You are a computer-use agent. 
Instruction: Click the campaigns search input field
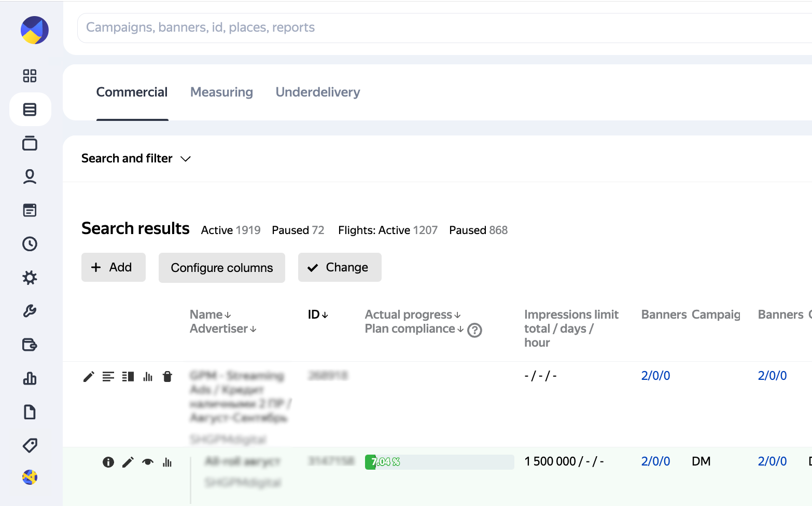(441, 28)
